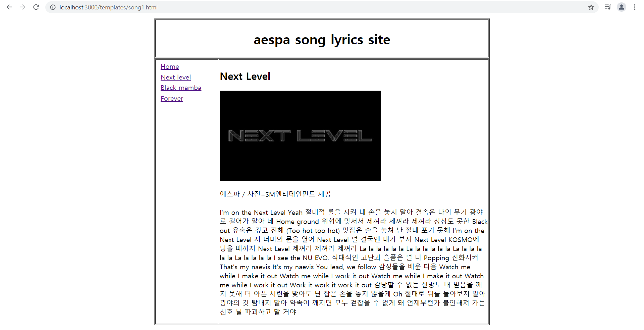Screen dimensions: 644x330
Task: Click the lyrics line starting "I'm on the Next Level Yeah"
Action: (x=351, y=213)
